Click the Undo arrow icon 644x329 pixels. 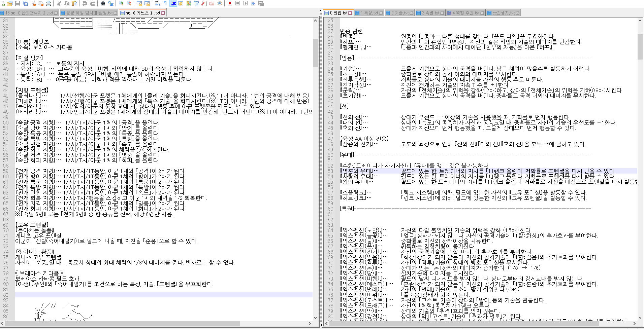click(85, 3)
